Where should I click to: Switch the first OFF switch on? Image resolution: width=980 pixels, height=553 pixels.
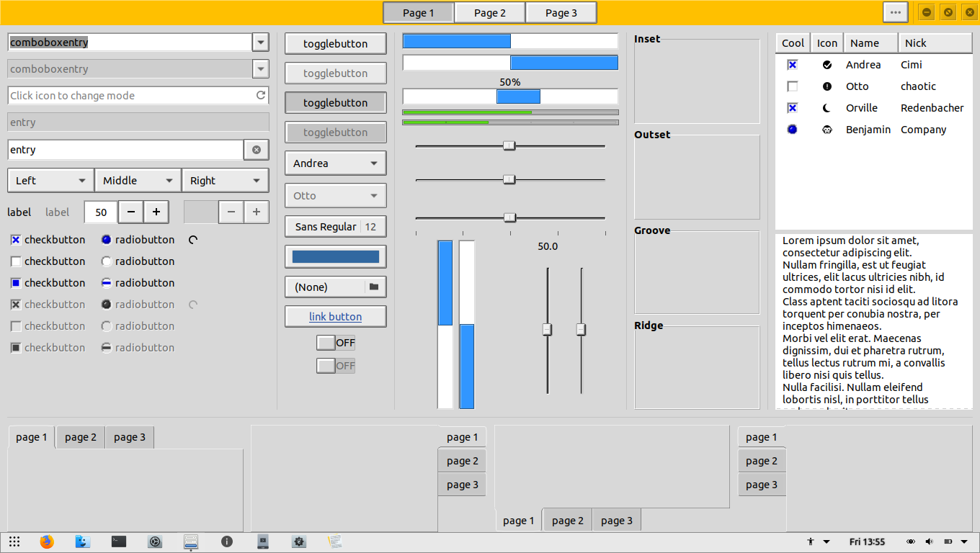coord(326,342)
